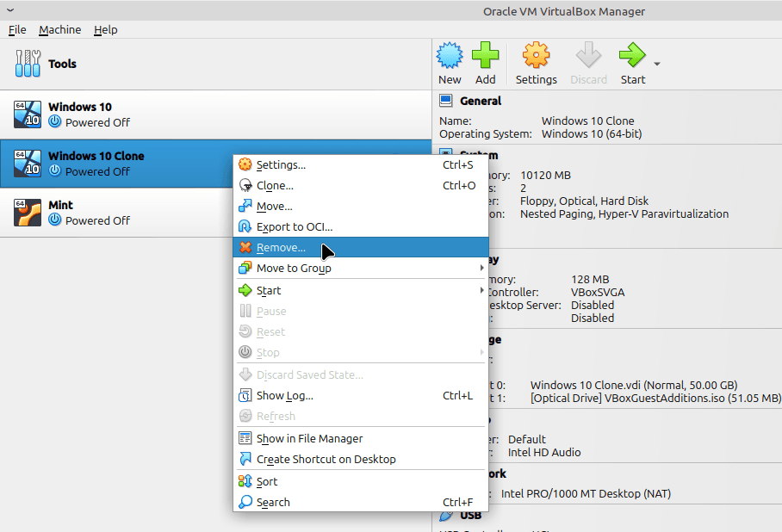Click the Sort icon in the context menu

click(x=245, y=481)
